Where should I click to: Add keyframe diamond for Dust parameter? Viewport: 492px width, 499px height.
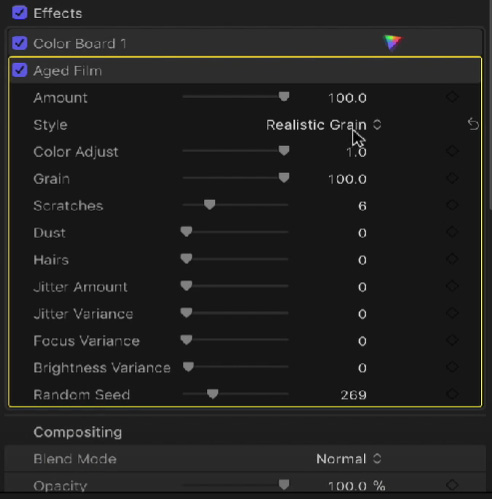pos(452,232)
